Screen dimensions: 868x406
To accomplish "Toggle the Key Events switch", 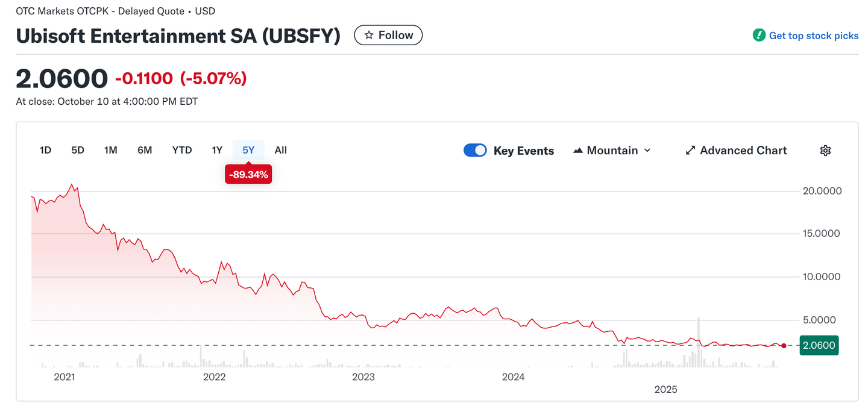I will point(475,151).
